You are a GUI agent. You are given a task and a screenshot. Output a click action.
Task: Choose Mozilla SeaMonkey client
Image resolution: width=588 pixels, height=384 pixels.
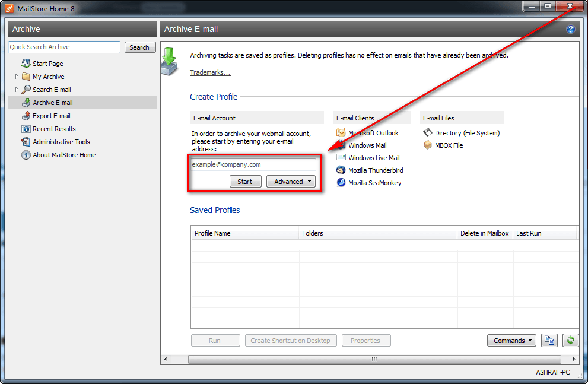pyautogui.click(x=374, y=183)
